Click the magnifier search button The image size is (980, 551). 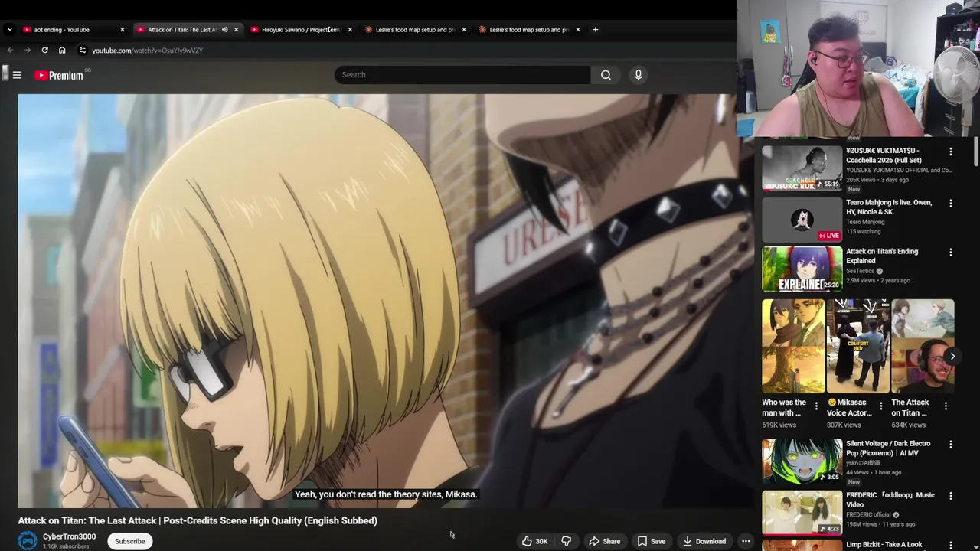click(606, 75)
